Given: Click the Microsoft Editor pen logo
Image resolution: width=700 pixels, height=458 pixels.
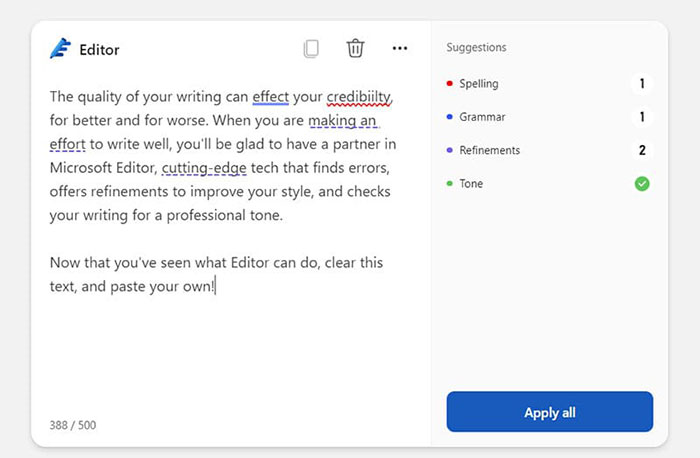Looking at the screenshot, I should click(x=60, y=49).
